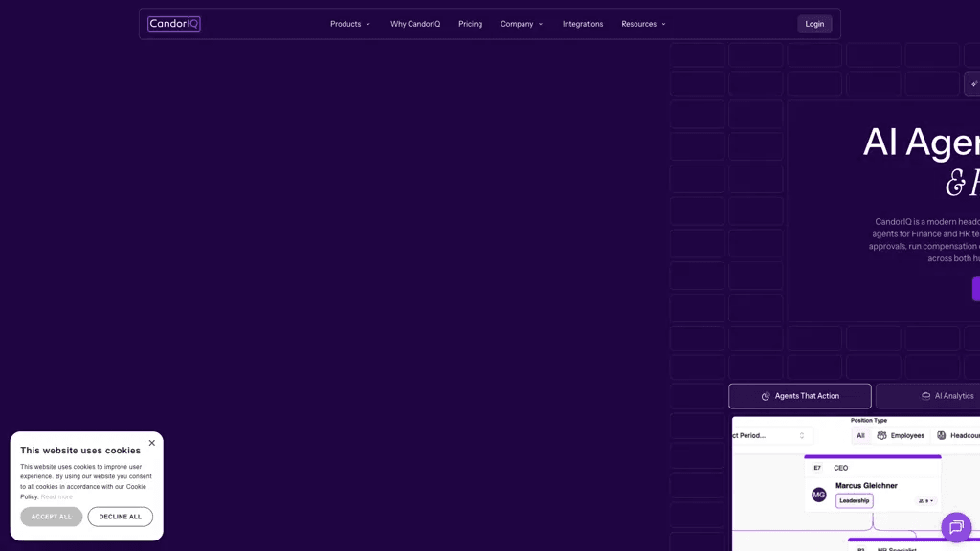980x551 pixels.
Task: Expand the Resources dropdown menu
Action: 643,24
